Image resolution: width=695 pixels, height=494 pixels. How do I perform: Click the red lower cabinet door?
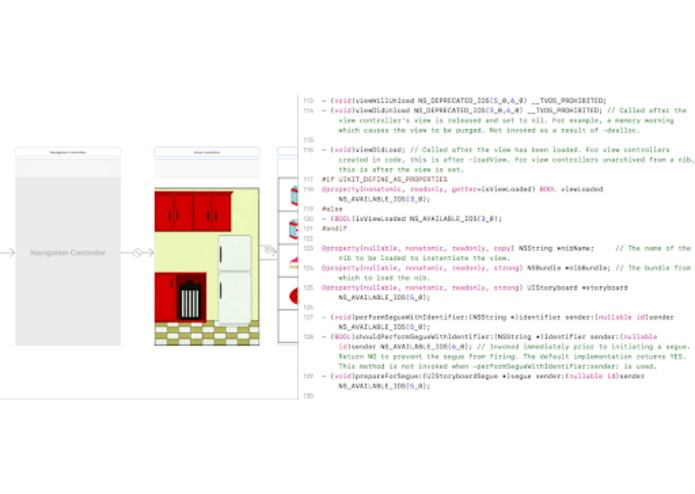[x=165, y=296]
